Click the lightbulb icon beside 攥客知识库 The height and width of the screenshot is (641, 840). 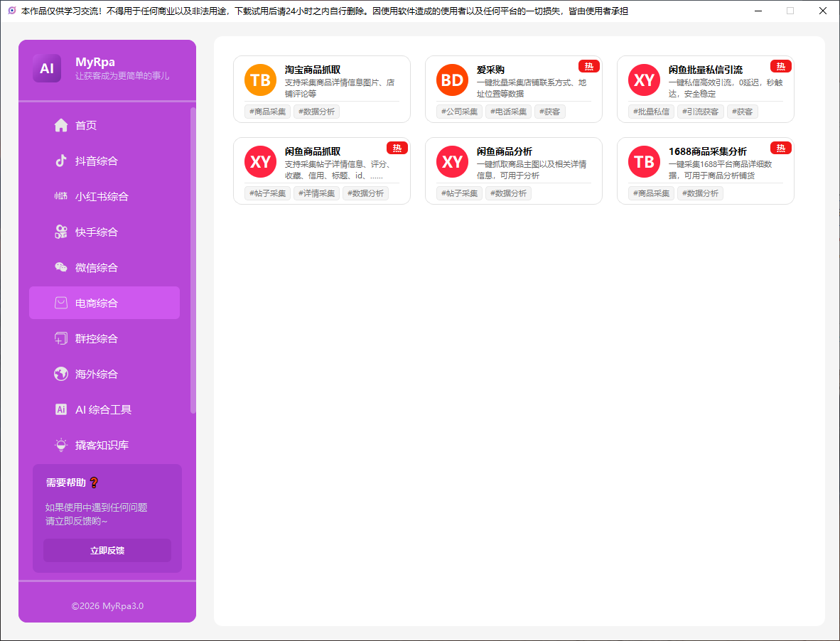pyautogui.click(x=61, y=445)
